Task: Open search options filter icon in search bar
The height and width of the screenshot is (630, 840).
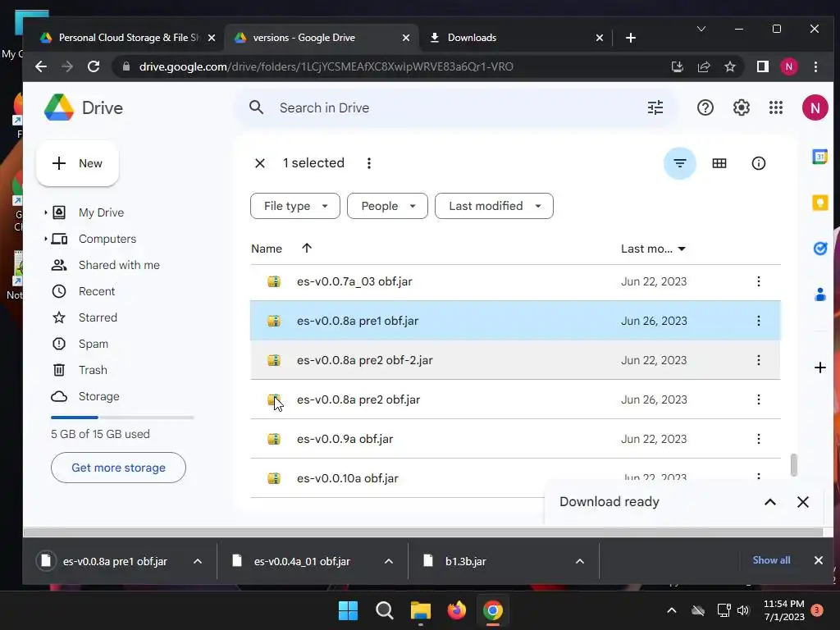Action: [x=655, y=107]
